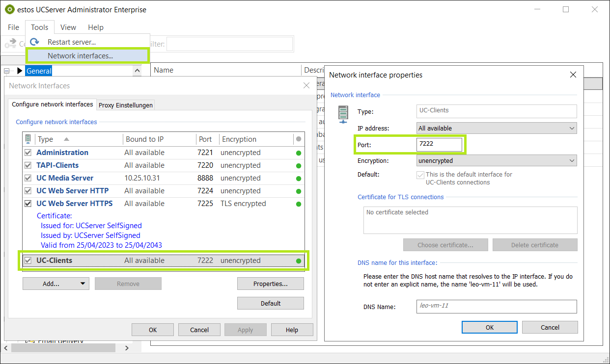The width and height of the screenshot is (610, 364).
Task: Click OK in Network interface properties
Action: [x=489, y=327]
